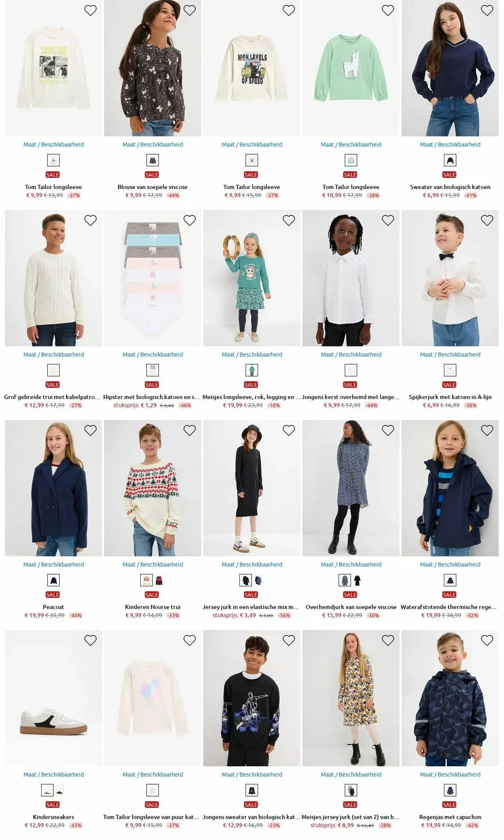This screenshot has width=504, height=840.
Task: Save Regenjas met capuchon via heart icon
Action: coord(487,640)
